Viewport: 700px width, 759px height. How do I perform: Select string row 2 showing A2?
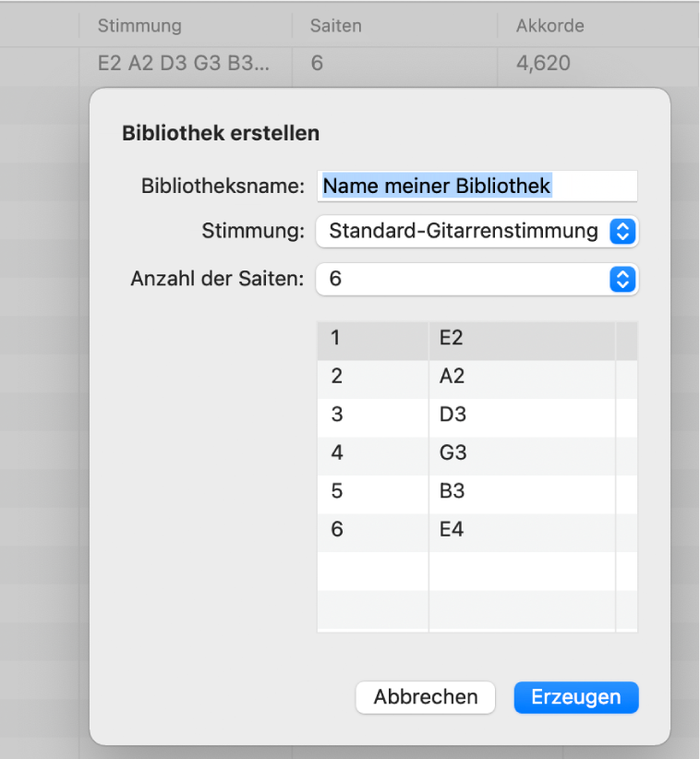[x=453, y=376]
